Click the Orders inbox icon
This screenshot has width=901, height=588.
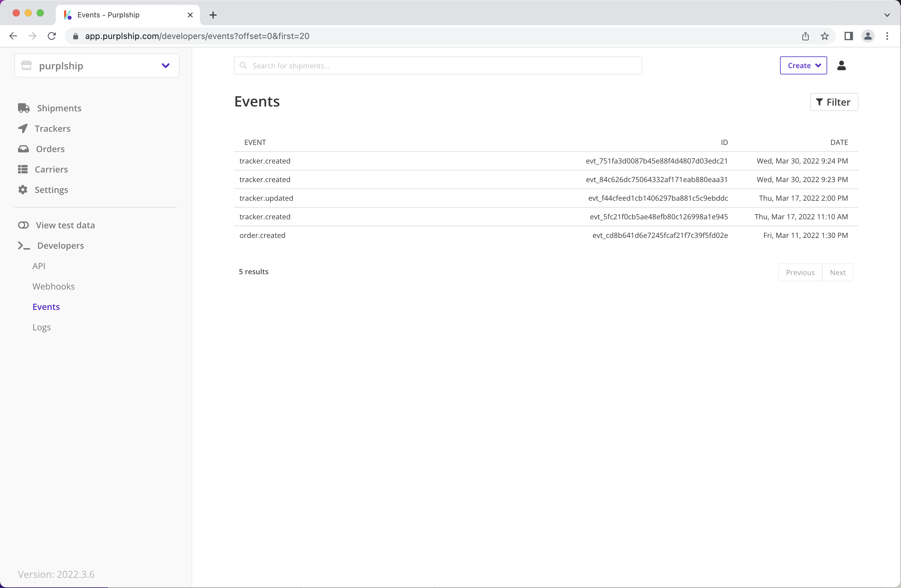pyautogui.click(x=23, y=149)
